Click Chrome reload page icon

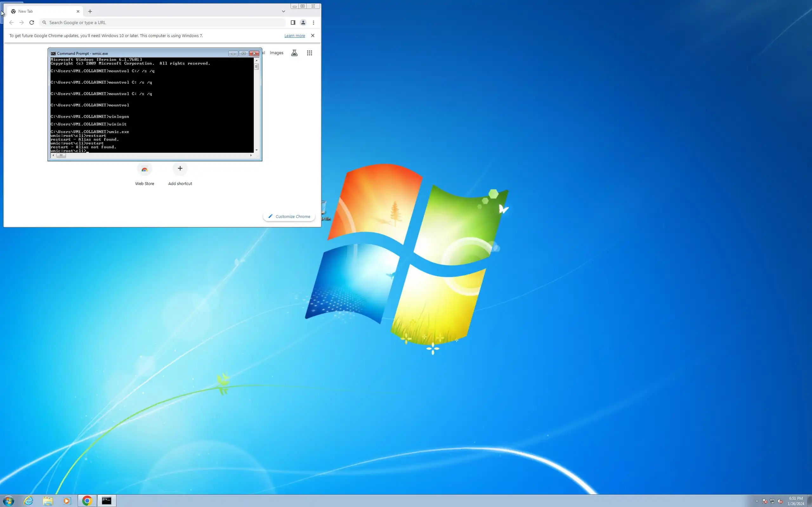[31, 22]
